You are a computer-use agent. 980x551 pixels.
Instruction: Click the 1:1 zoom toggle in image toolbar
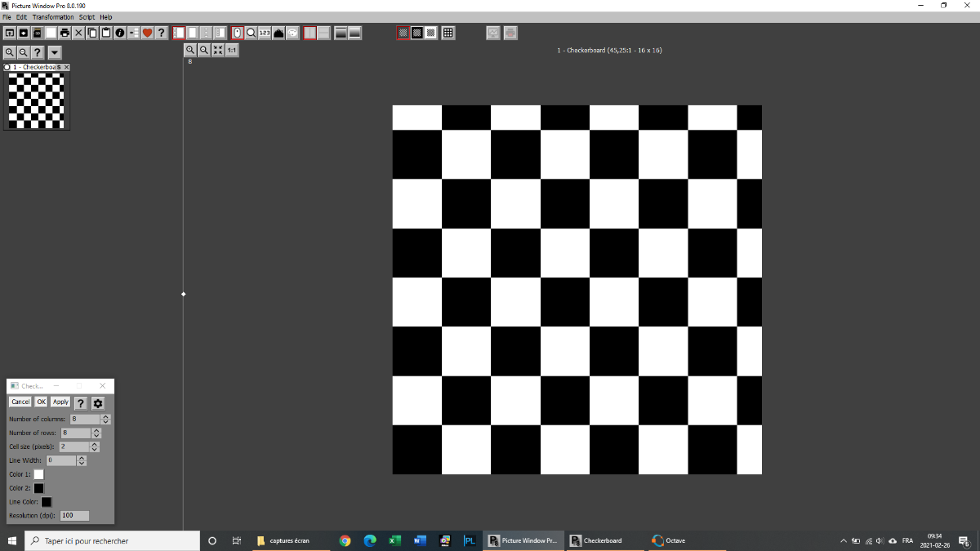point(231,50)
